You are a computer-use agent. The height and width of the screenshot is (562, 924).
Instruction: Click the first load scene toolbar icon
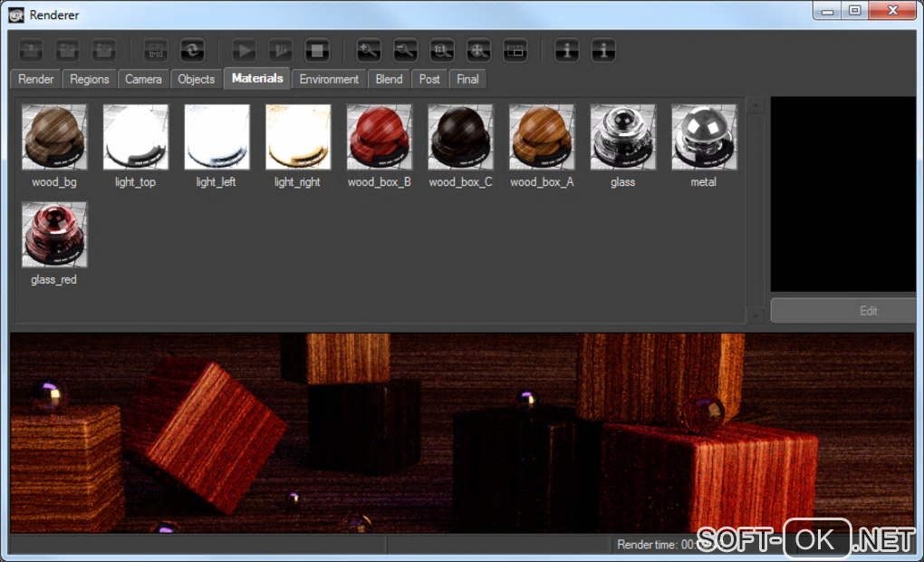pyautogui.click(x=31, y=50)
